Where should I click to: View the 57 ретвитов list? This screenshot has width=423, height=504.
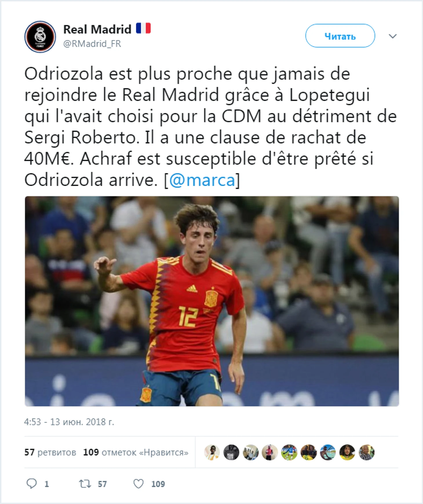pyautogui.click(x=50, y=452)
